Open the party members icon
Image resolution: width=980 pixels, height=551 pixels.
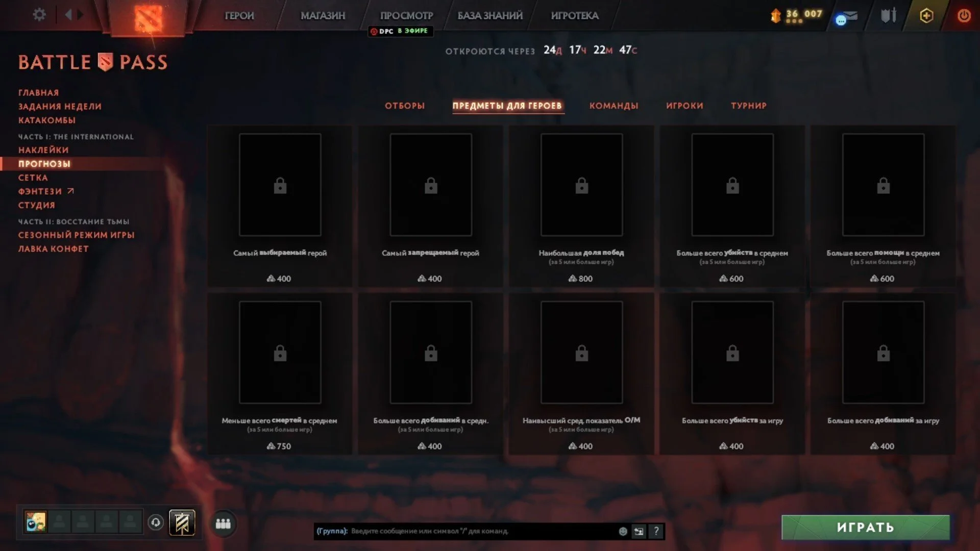[223, 523]
